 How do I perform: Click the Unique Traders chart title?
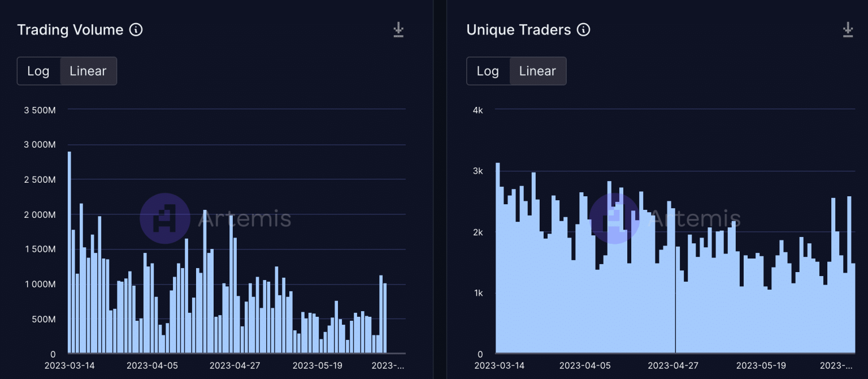tap(518, 30)
